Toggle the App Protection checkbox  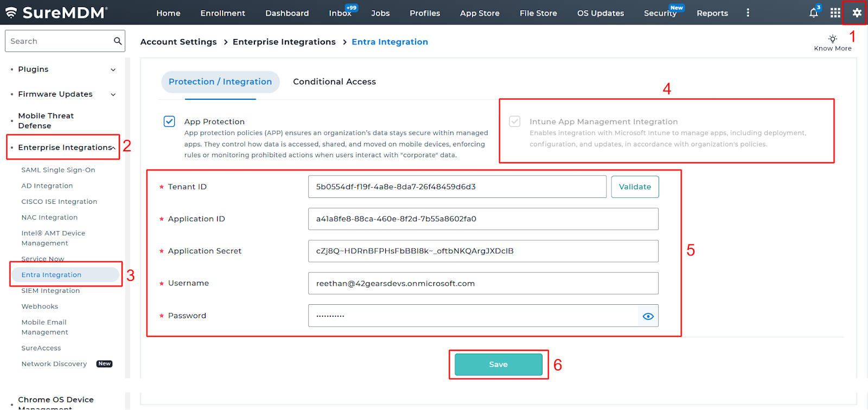pos(169,121)
